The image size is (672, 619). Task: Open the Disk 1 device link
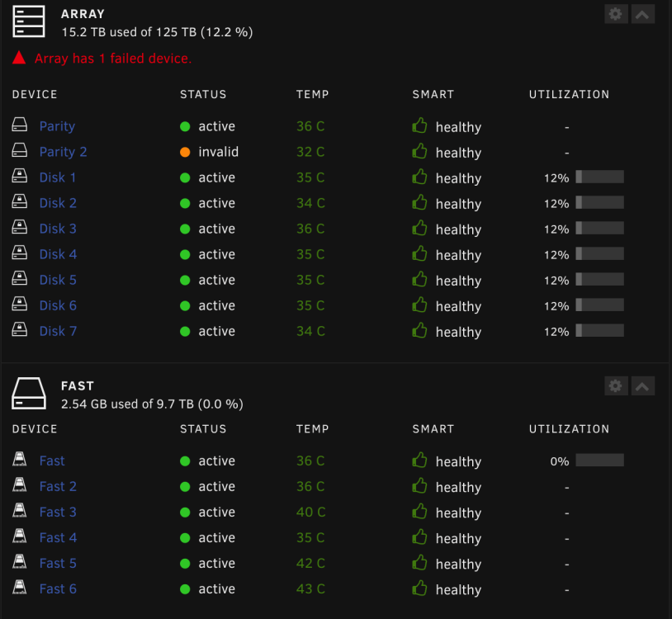click(58, 177)
